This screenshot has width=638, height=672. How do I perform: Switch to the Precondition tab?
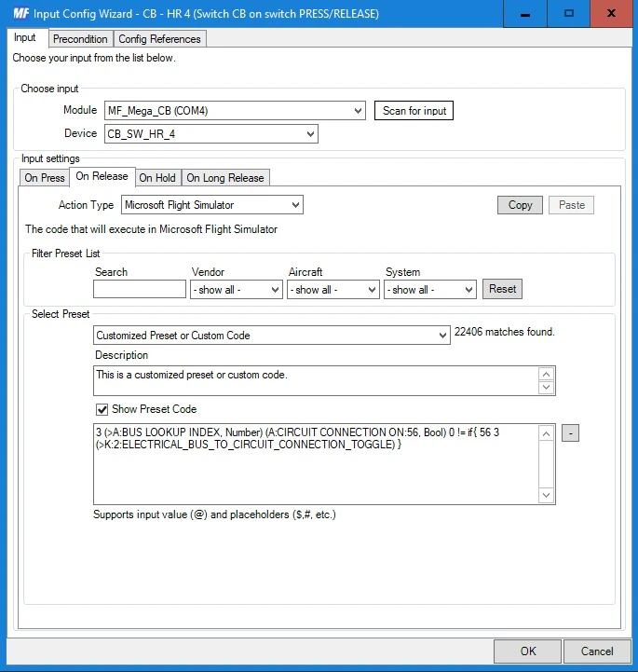(x=80, y=39)
